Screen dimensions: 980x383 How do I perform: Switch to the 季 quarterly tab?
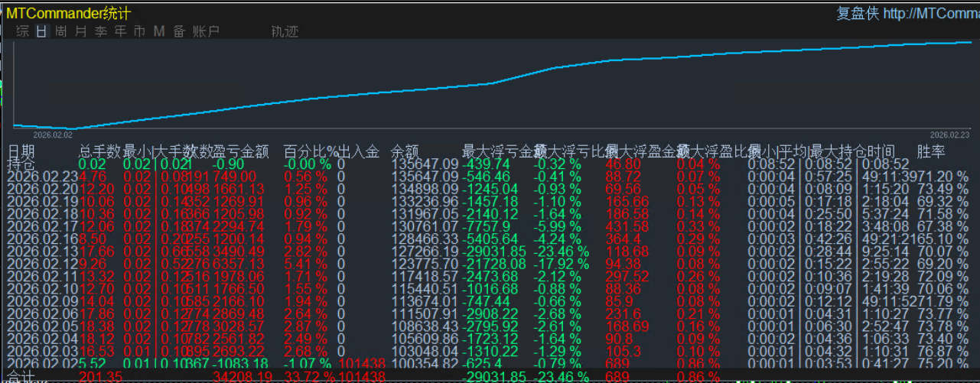coord(100,31)
